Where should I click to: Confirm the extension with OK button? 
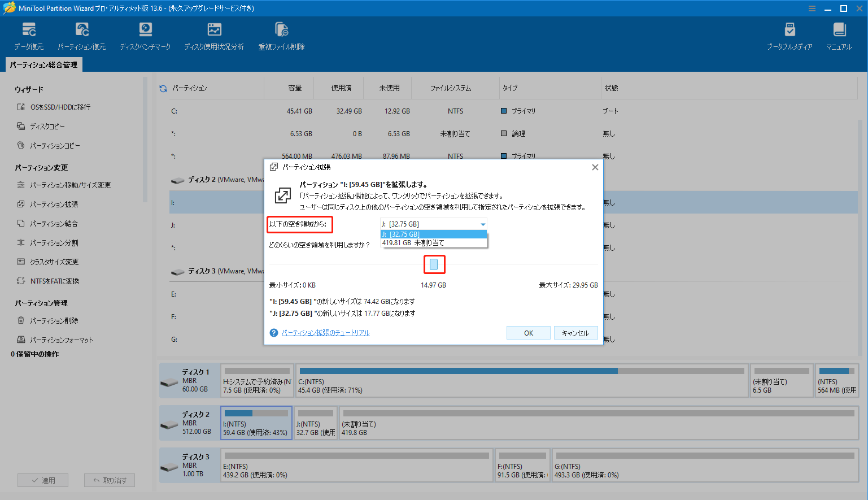point(529,333)
